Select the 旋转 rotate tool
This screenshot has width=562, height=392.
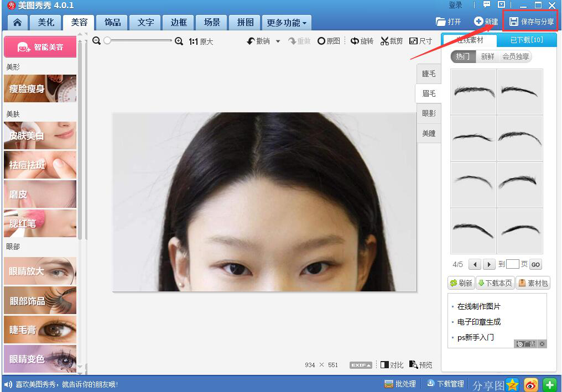(x=362, y=41)
